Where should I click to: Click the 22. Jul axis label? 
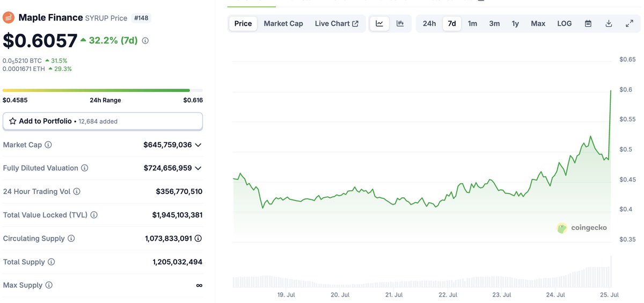[x=448, y=295]
